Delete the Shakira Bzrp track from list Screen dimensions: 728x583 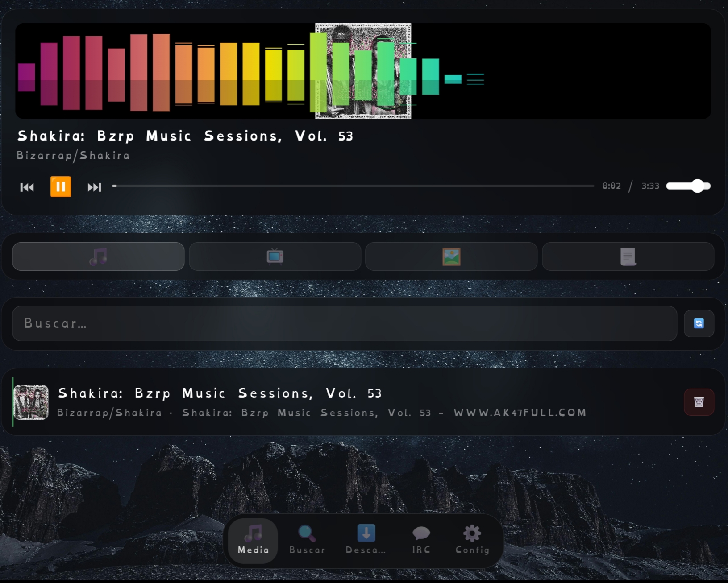699,402
